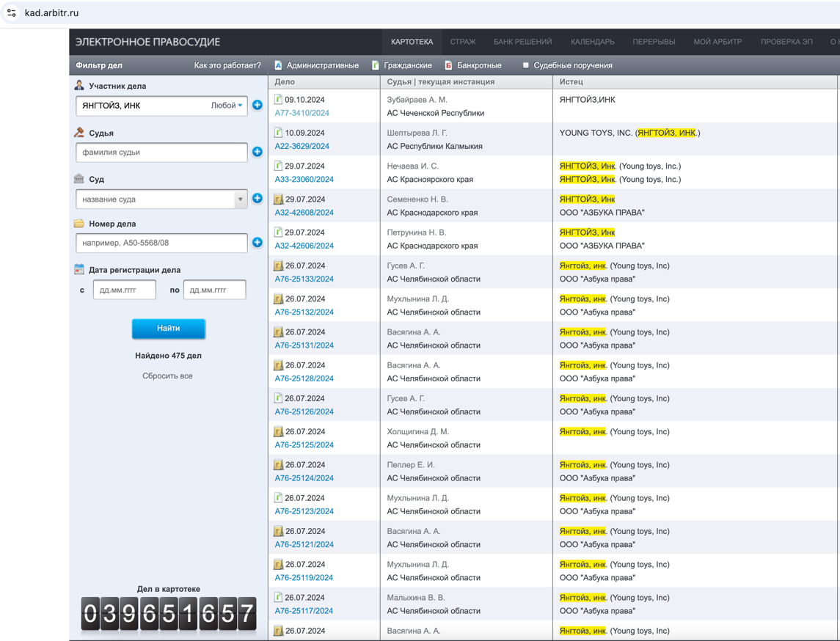Click the kad.arbitr.ru address bar URL
840x641 pixels.
[51, 13]
